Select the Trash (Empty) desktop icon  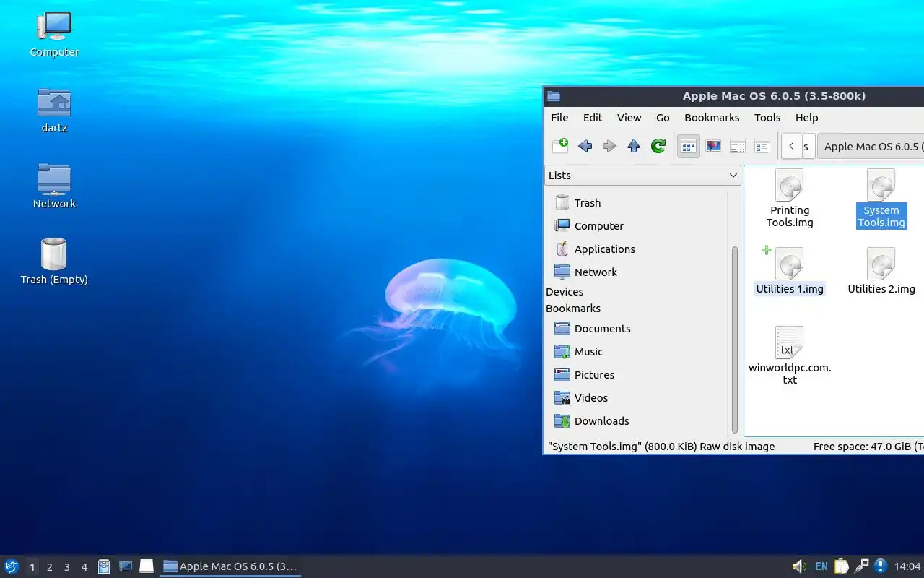pos(54,262)
